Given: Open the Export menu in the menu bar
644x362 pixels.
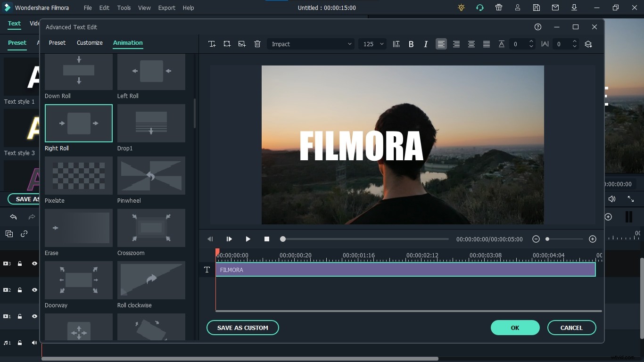Looking at the screenshot, I should click(x=166, y=8).
